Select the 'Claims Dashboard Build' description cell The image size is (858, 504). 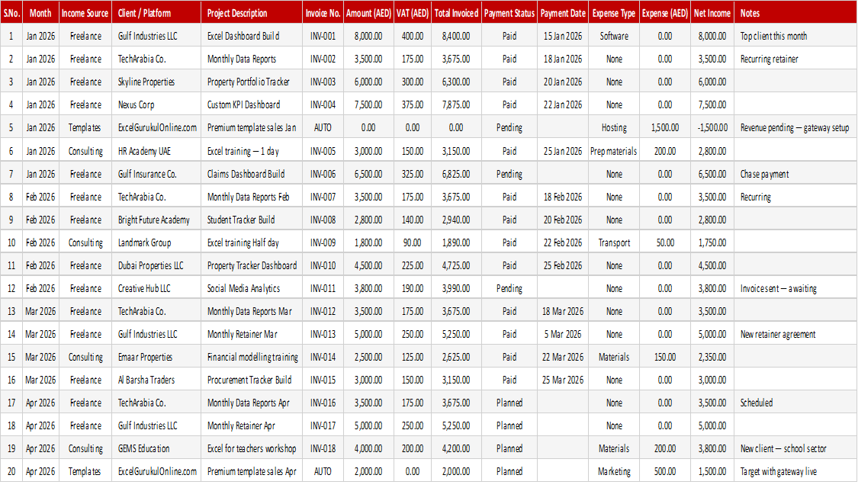coord(251,174)
